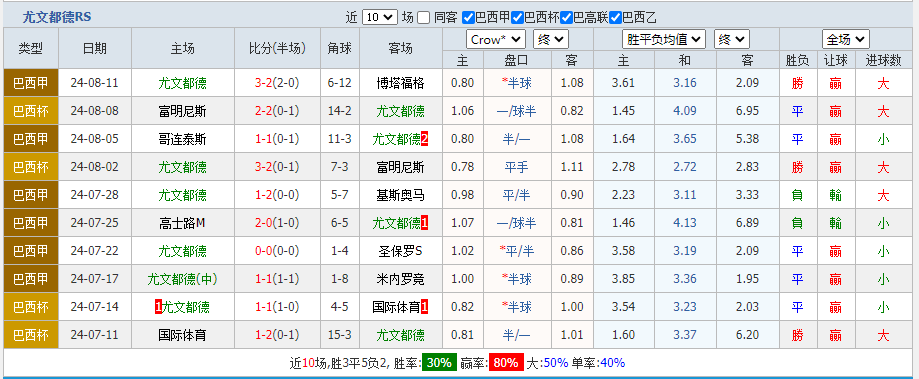
Task: Click red card badge 1 beside 国际体育 on 24-07-14
Action: (425, 308)
